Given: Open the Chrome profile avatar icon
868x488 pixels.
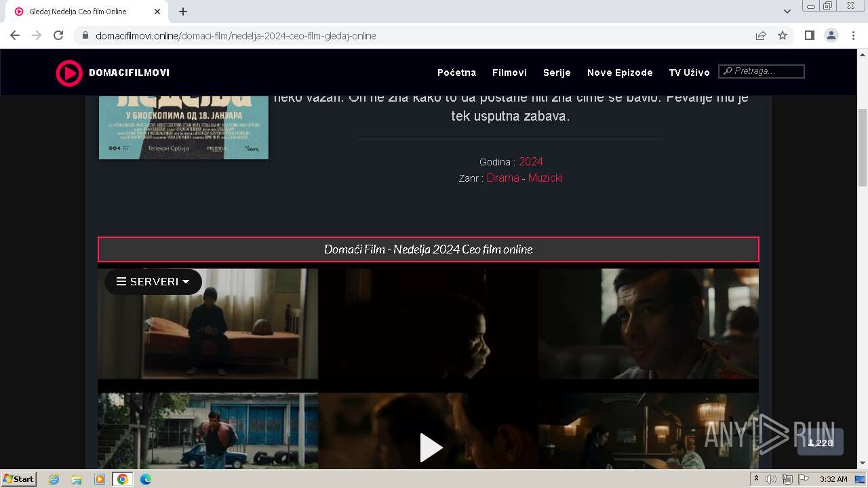Looking at the screenshot, I should click(831, 35).
